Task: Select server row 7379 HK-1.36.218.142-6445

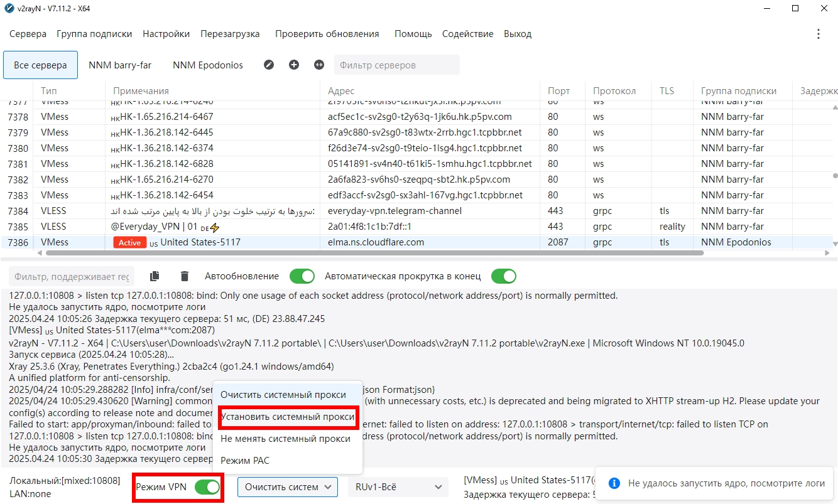Action: [416, 132]
